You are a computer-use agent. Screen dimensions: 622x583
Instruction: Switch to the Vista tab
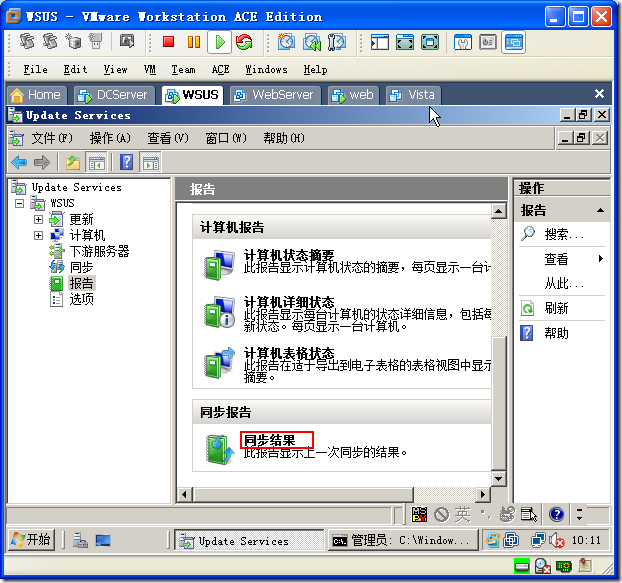tap(413, 95)
